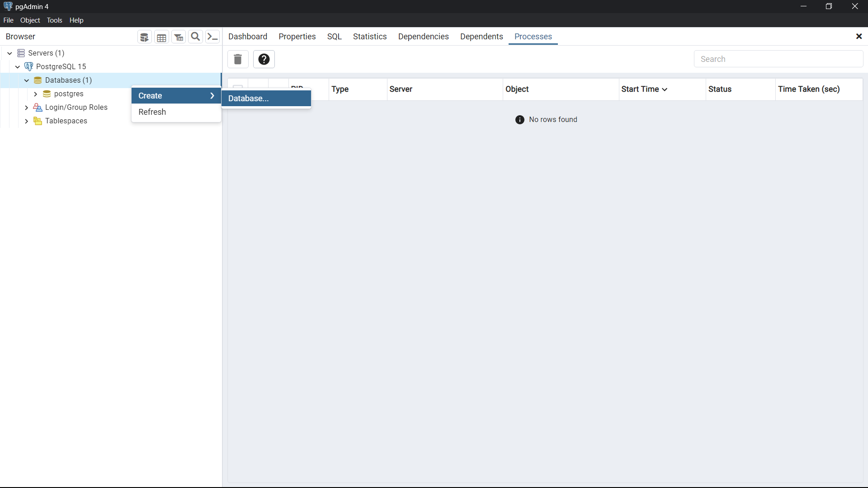Click the View Data table icon
Viewport: 868px width, 488px height.
161,37
